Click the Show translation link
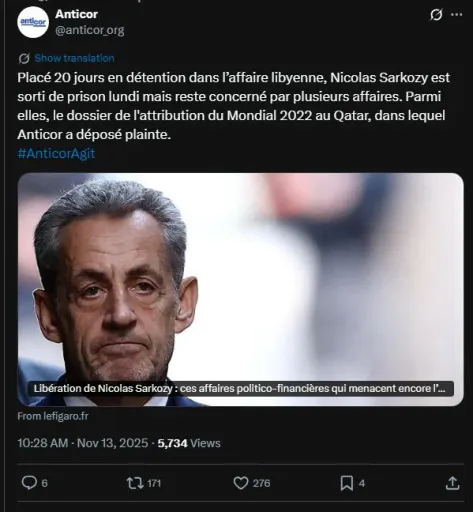This screenshot has height=512, width=473. pyautogui.click(x=74, y=58)
